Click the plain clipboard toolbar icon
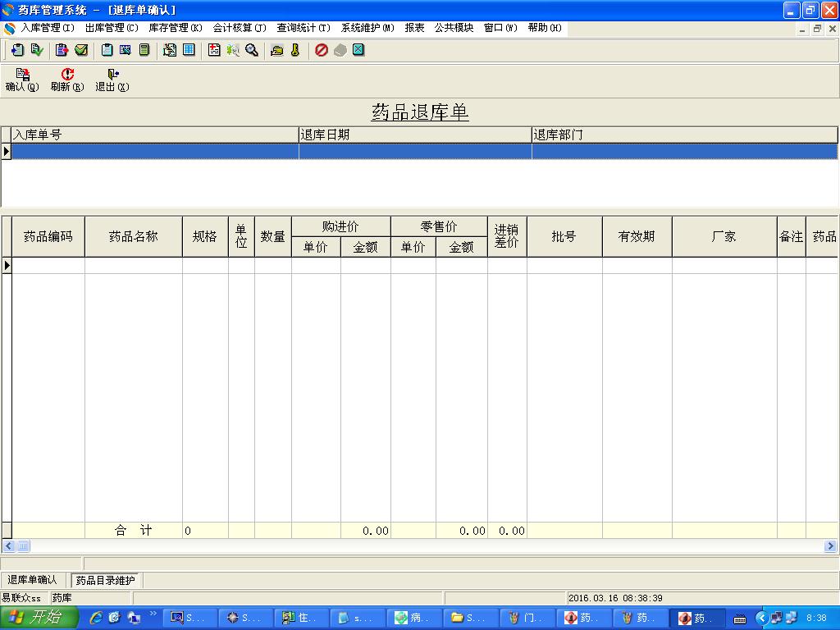Viewport: 840px width, 630px height. 107,50
